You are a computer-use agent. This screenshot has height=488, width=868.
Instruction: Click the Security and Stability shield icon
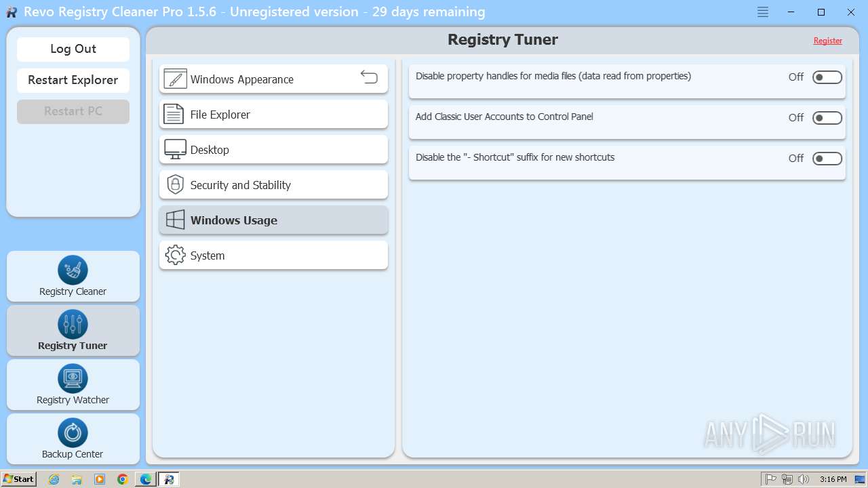click(x=175, y=184)
